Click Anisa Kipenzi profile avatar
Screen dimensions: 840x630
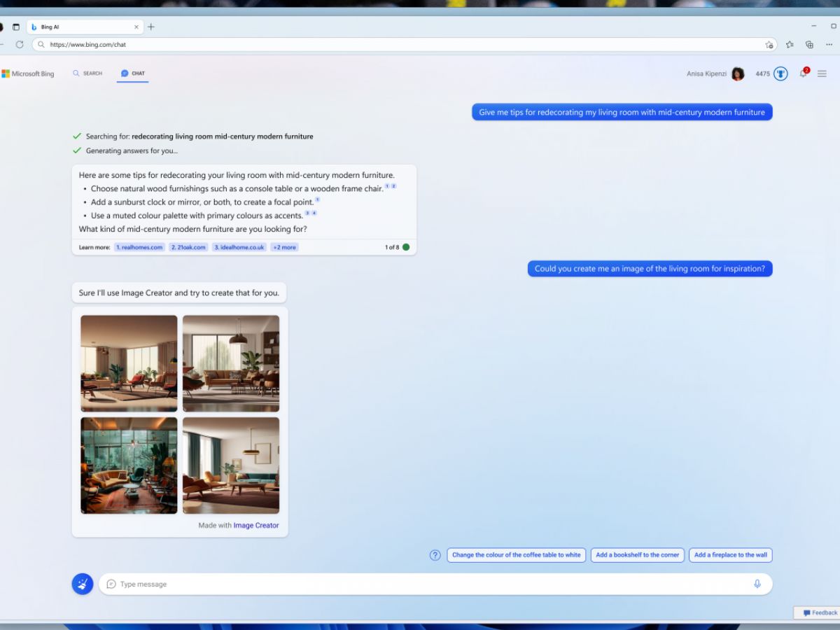point(738,73)
